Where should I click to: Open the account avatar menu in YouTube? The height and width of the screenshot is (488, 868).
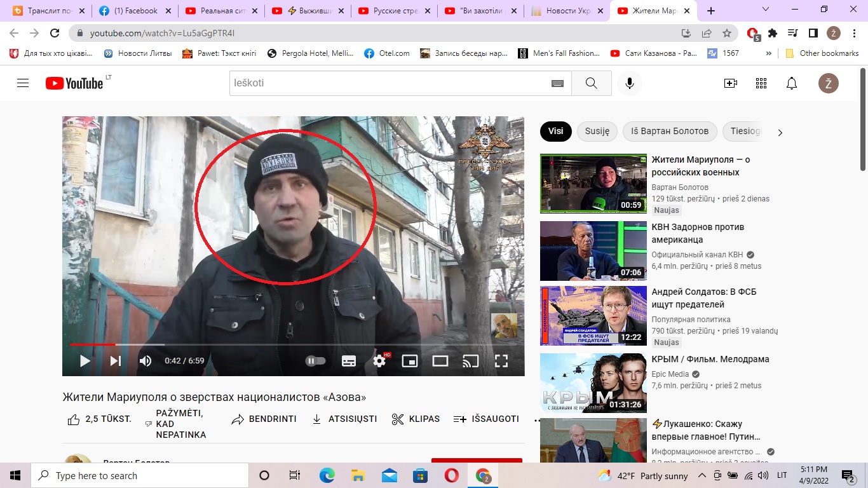(x=829, y=83)
